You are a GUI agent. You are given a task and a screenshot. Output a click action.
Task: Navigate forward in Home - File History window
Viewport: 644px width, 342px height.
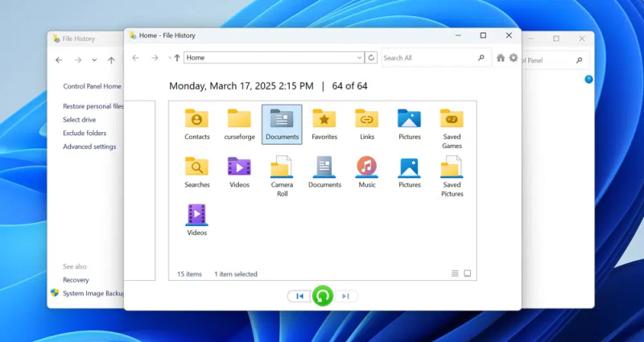(x=155, y=58)
